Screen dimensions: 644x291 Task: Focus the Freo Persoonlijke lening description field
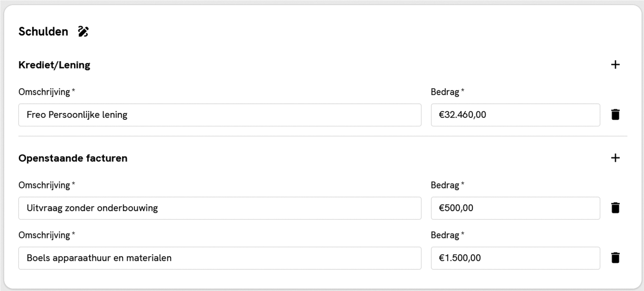[x=220, y=115]
